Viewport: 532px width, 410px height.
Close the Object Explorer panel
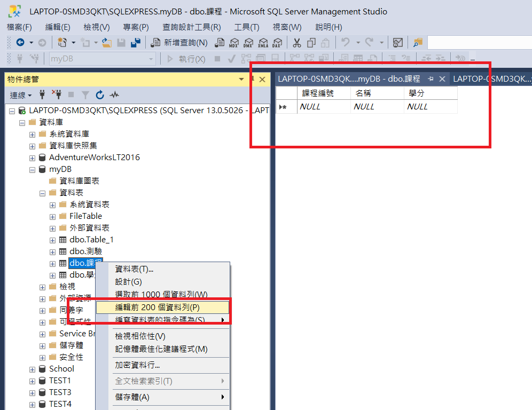[x=262, y=80]
